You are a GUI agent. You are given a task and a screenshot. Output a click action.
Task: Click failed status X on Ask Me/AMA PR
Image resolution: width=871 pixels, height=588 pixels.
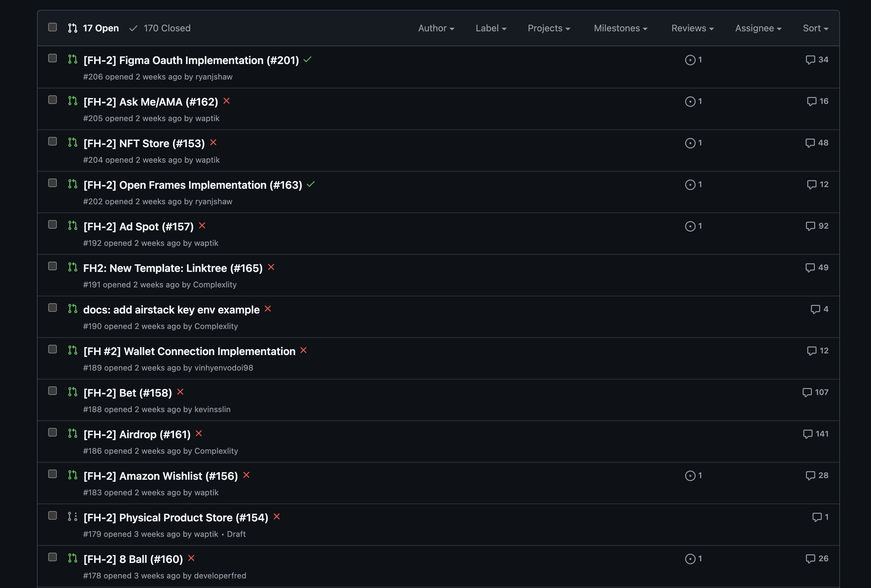pyautogui.click(x=226, y=101)
